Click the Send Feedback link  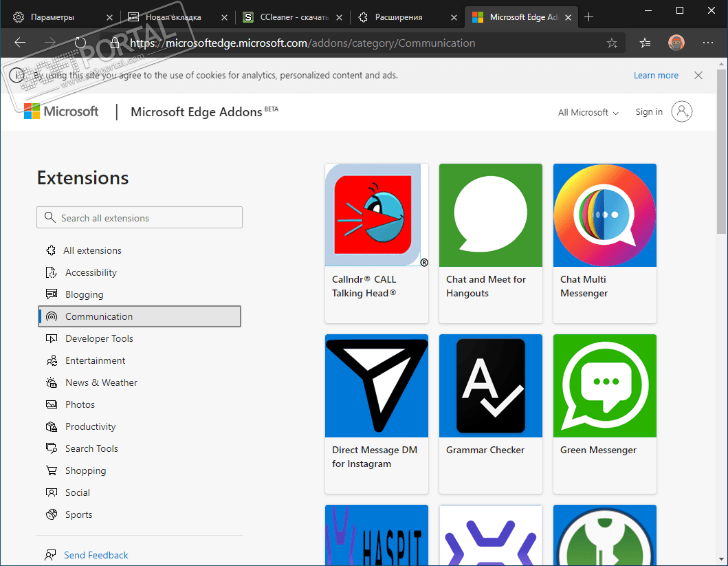click(96, 555)
